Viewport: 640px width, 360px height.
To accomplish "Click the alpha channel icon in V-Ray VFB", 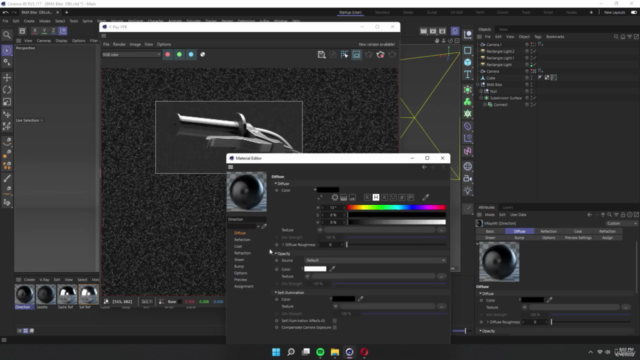I will click(x=202, y=54).
